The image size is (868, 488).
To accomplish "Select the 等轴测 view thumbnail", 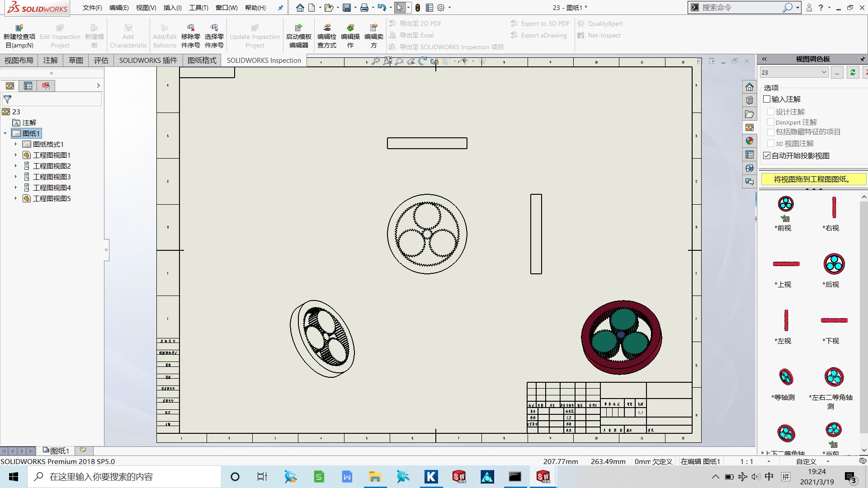I will tap(786, 377).
